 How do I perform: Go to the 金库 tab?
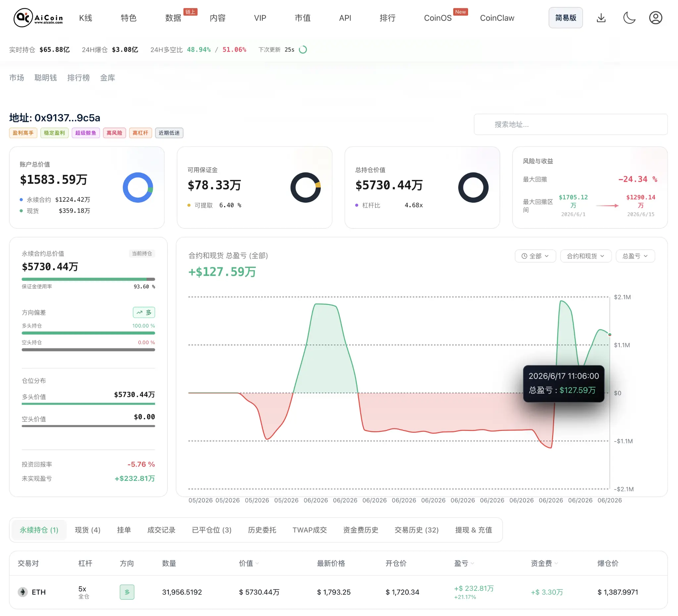107,78
